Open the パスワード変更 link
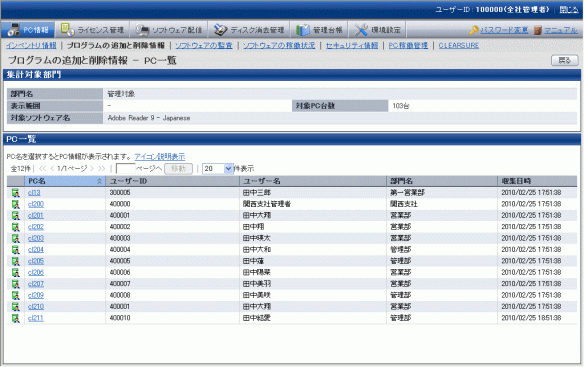The width and height of the screenshot is (584, 367). 504,30
